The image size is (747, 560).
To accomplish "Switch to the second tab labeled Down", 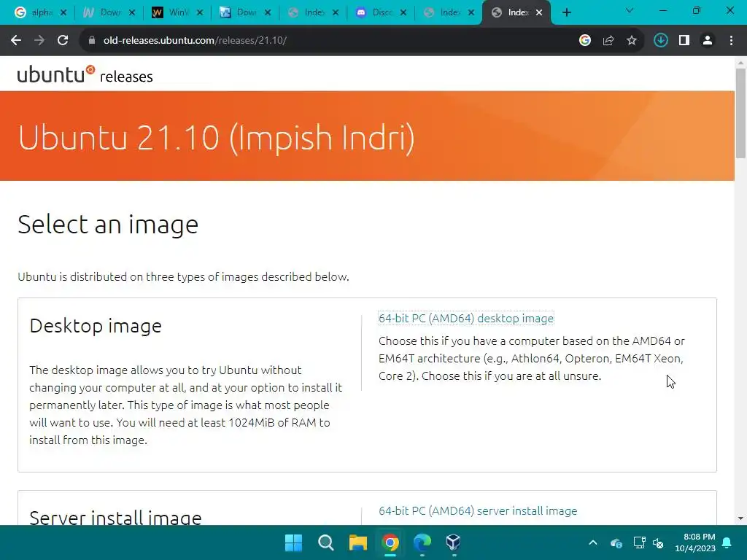I will click(x=245, y=13).
